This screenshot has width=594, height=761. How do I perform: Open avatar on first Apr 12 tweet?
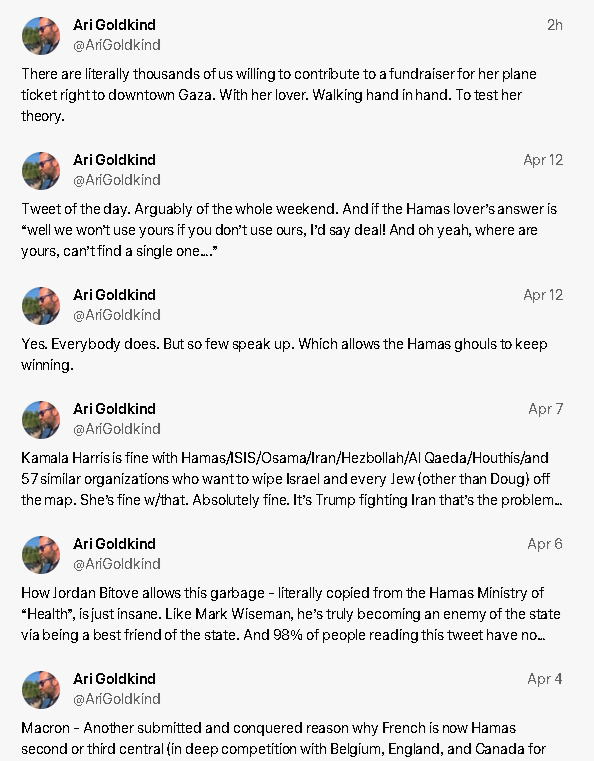tap(41, 170)
